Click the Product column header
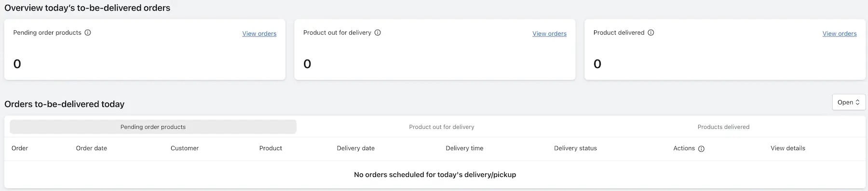This screenshot has width=868, height=191. pos(271,148)
